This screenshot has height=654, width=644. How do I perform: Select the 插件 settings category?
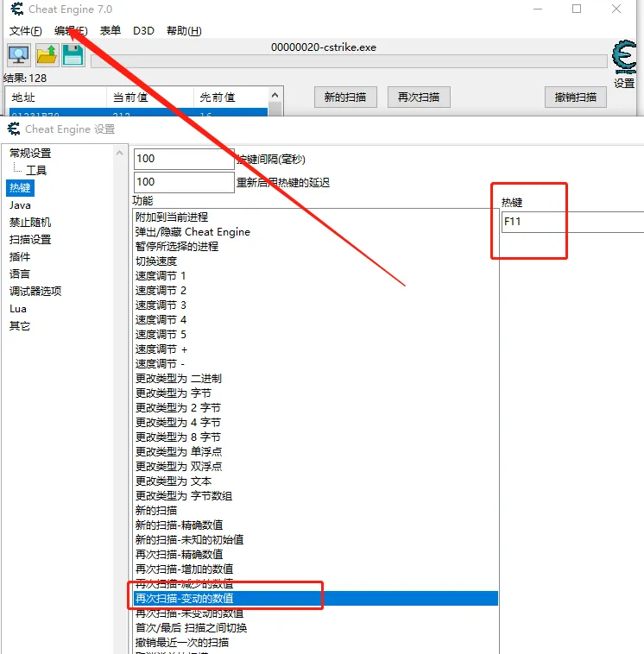[x=20, y=257]
